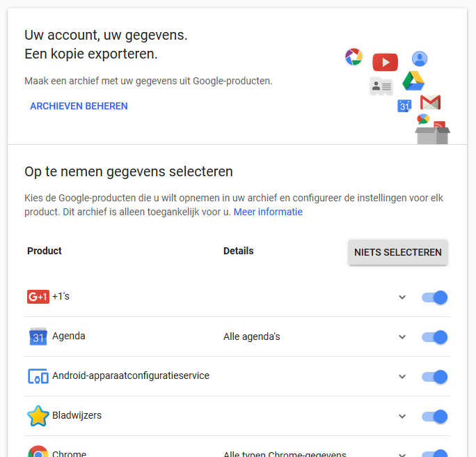Open the Archieven beheren link
476x457 pixels.
tap(79, 107)
